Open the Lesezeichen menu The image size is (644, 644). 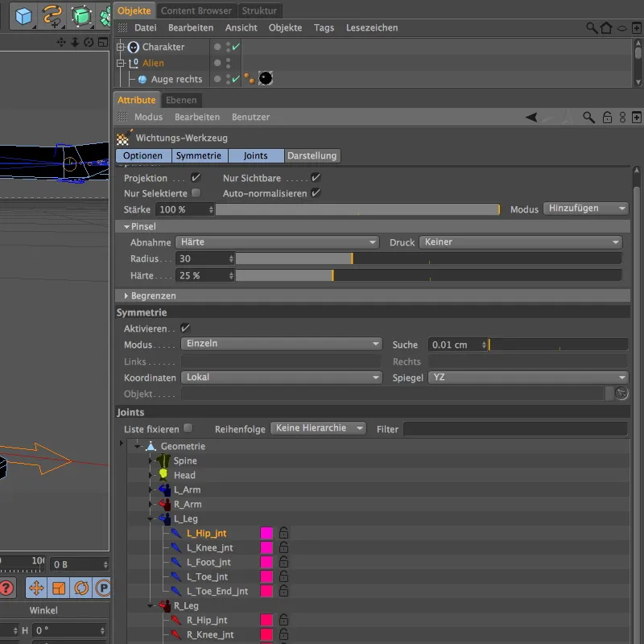click(x=372, y=27)
